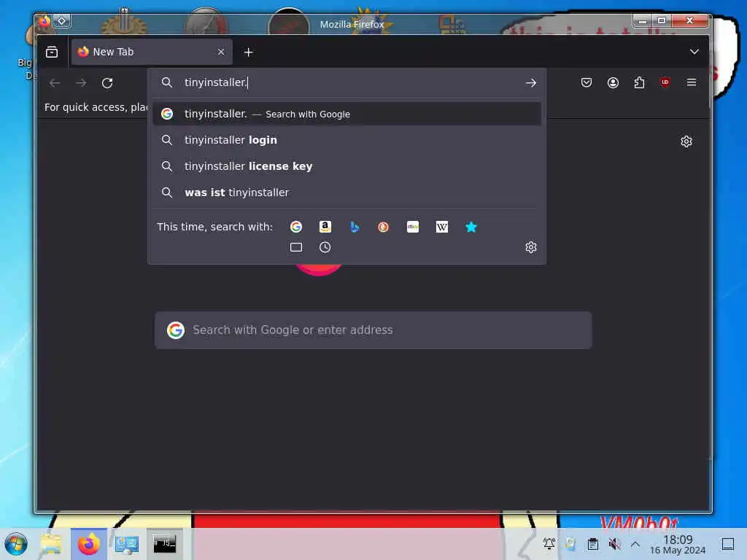Go forward one page
747x560 pixels.
[81, 83]
